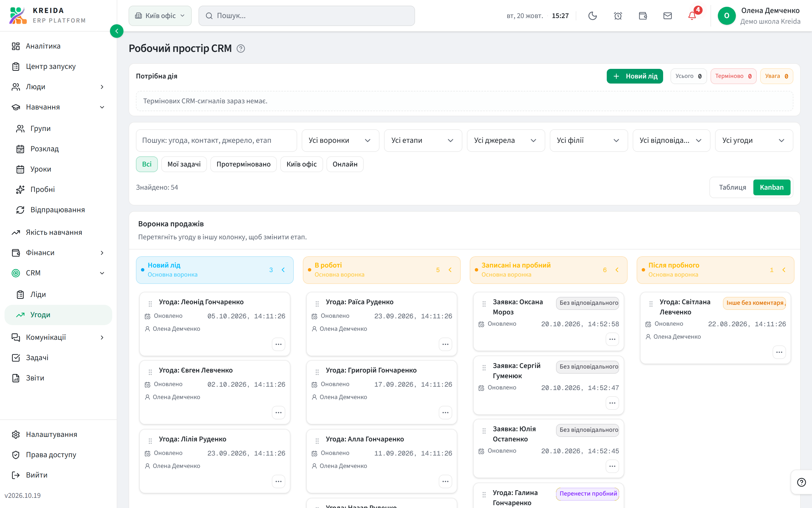Viewport: 812px width, 508px height.
Task: Open Київ офіс branch selector
Action: click(x=160, y=16)
